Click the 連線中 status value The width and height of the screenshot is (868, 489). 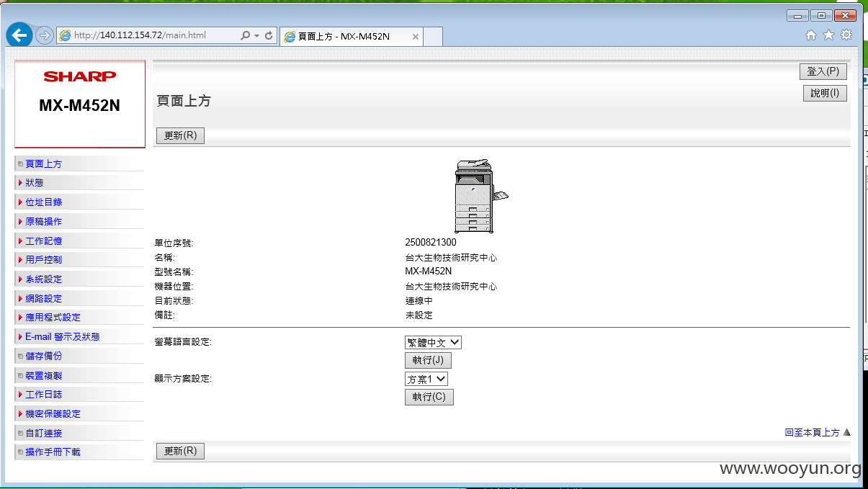point(419,301)
